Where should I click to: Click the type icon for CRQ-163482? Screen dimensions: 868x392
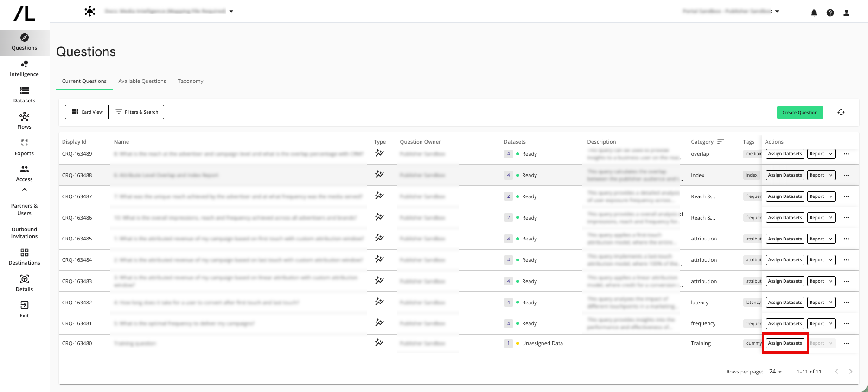pyautogui.click(x=379, y=302)
